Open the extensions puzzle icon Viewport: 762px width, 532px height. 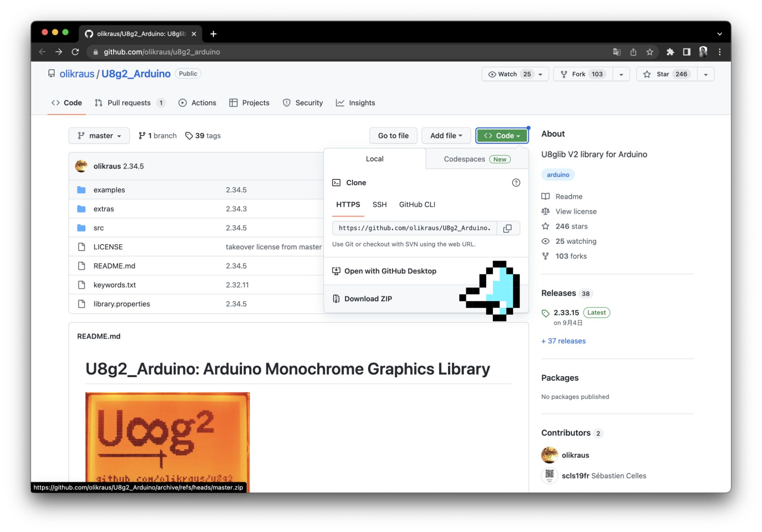670,52
